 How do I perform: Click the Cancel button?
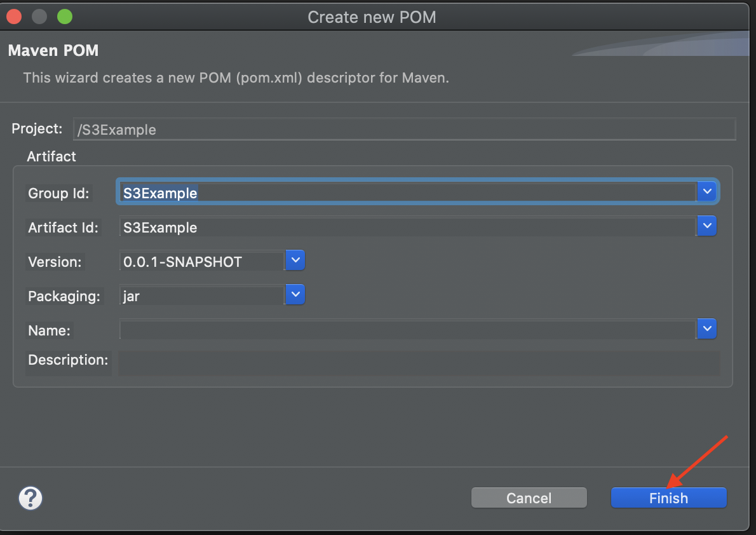529,498
